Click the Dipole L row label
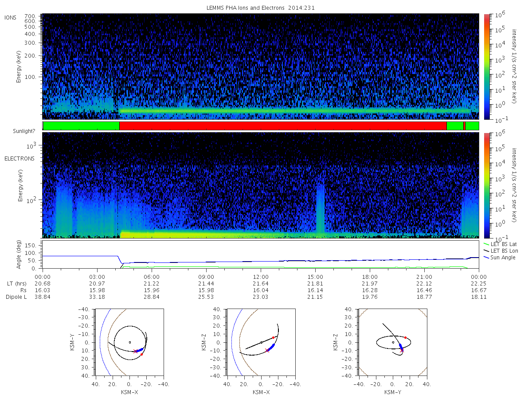This screenshot has height=399, width=532. (x=16, y=297)
